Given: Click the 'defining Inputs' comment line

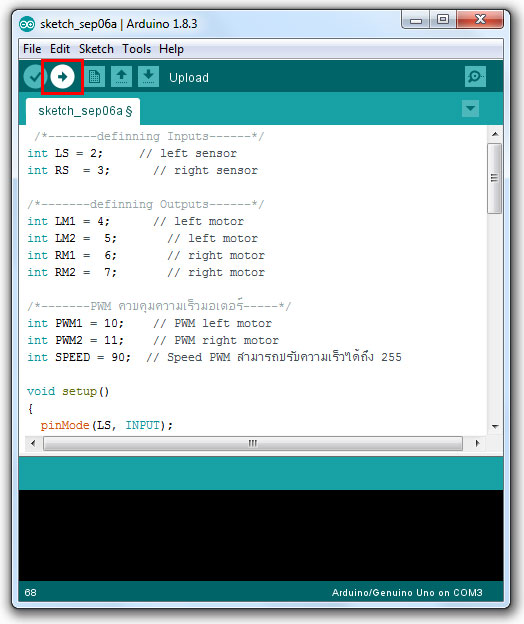Looking at the screenshot, I should (x=149, y=136).
